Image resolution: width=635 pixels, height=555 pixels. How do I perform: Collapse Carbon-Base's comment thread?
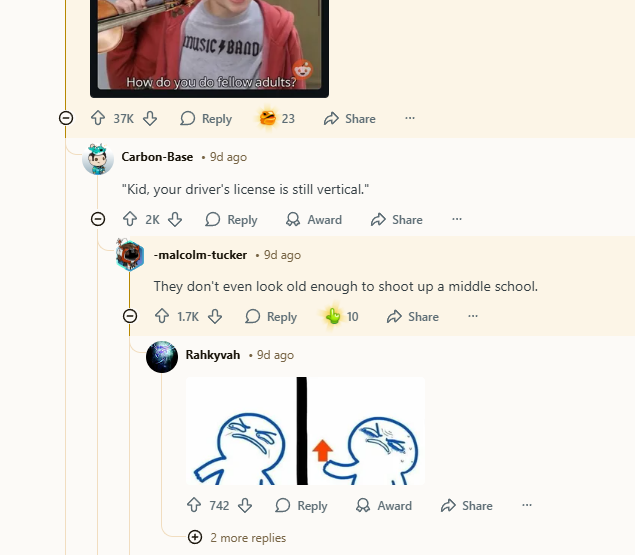coord(98,219)
